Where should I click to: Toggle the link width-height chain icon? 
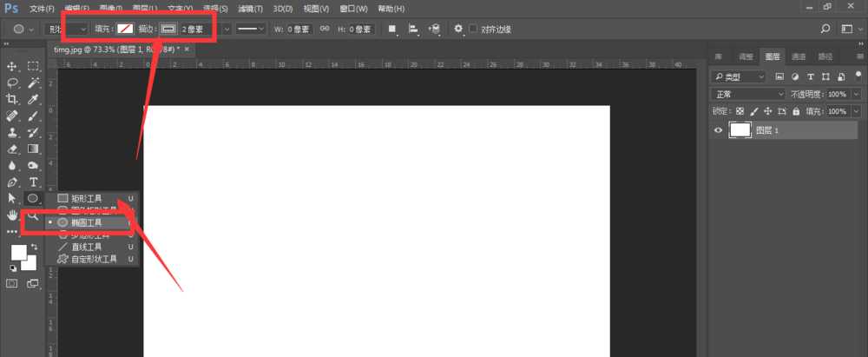[325, 29]
